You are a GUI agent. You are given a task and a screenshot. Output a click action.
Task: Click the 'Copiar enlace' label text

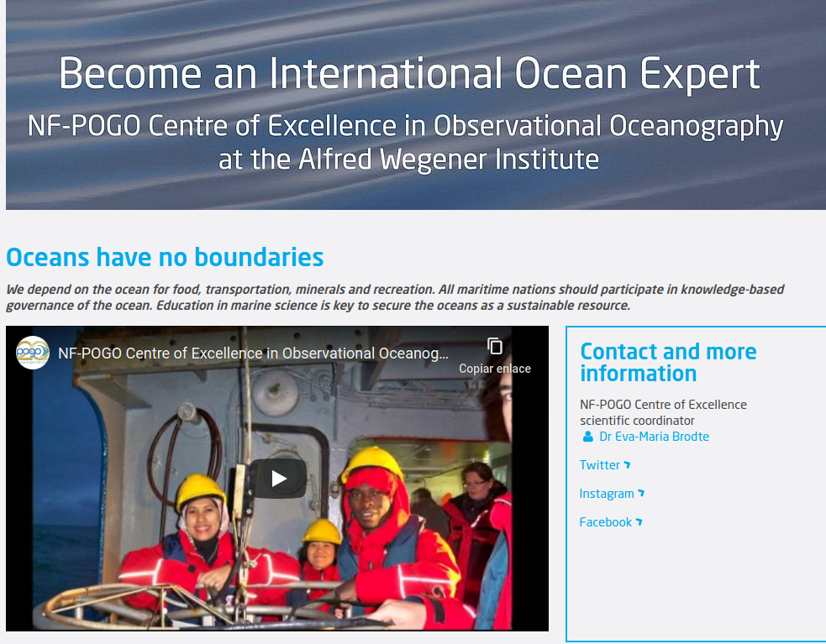pos(495,369)
